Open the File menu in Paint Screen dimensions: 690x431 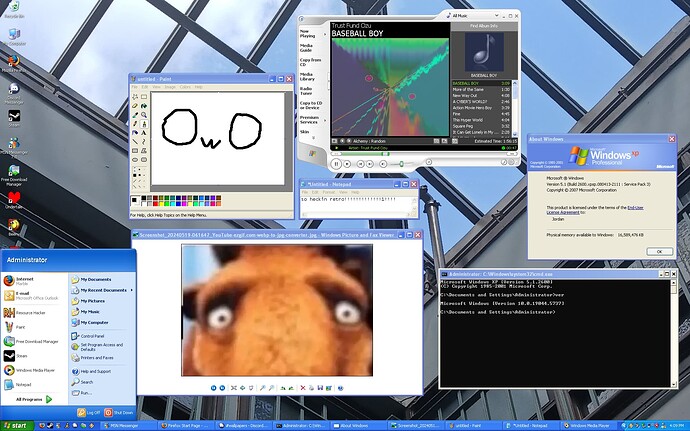(x=135, y=87)
